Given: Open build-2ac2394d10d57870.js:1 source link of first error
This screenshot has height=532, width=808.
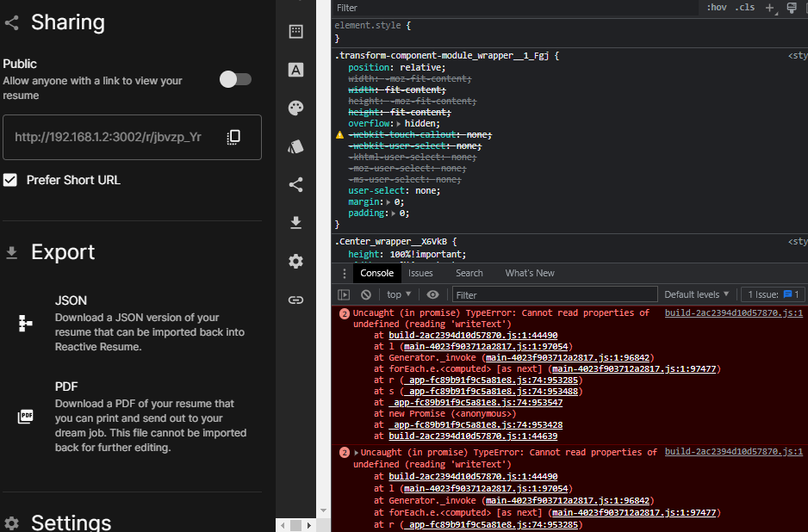Looking at the screenshot, I should coord(734,312).
